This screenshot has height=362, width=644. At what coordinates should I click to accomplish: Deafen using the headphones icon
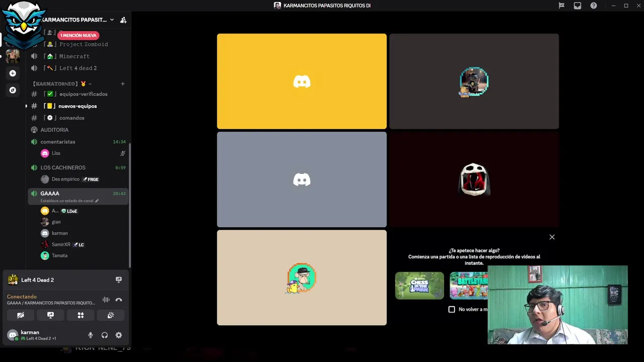click(x=105, y=335)
